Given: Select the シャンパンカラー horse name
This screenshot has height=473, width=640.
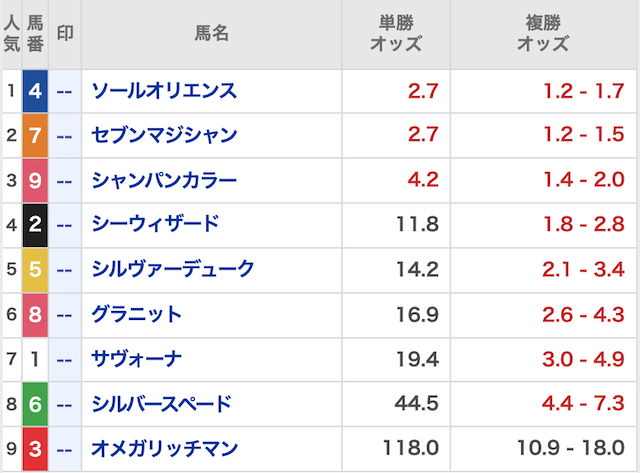Looking at the screenshot, I should pos(164,180).
